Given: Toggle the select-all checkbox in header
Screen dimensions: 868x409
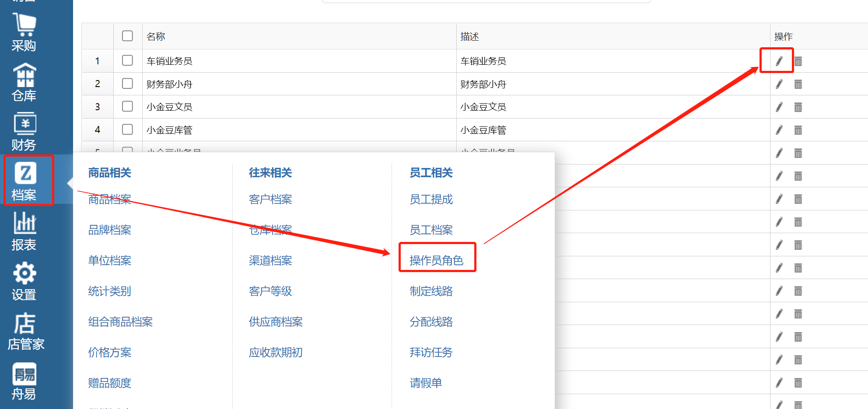Looking at the screenshot, I should pos(127,36).
